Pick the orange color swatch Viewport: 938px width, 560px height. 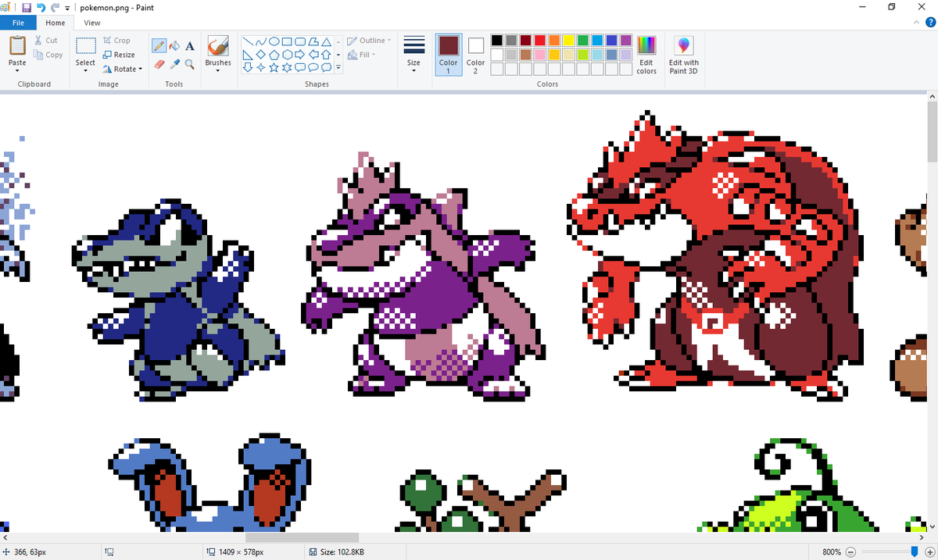554,40
